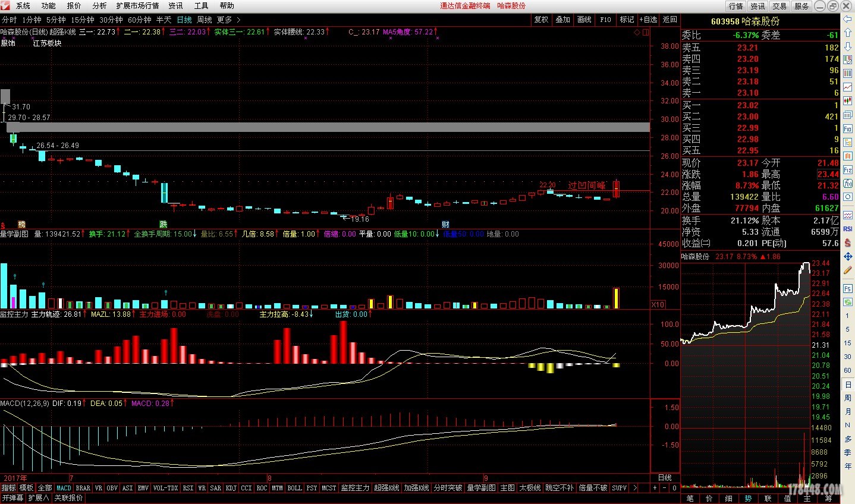Image resolution: width=855 pixels, height=504 pixels.
Task: Expand indicator tabs with the > arrow
Action: 634,488
